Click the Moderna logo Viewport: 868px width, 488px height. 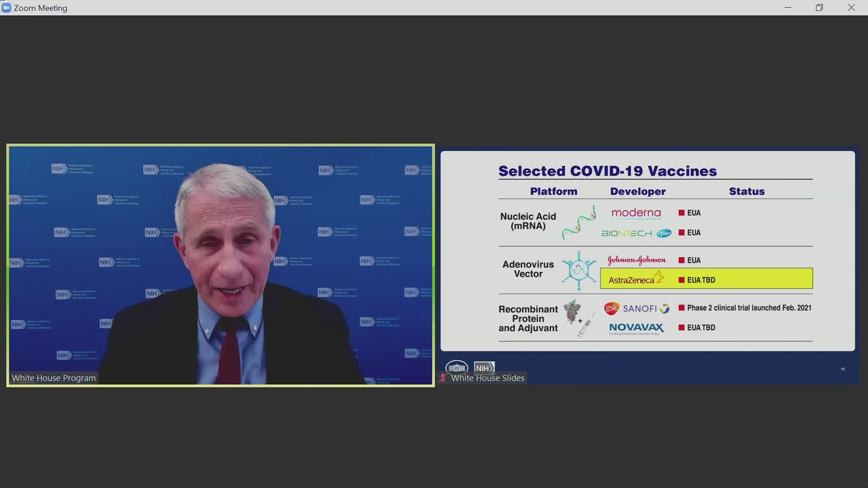point(636,213)
